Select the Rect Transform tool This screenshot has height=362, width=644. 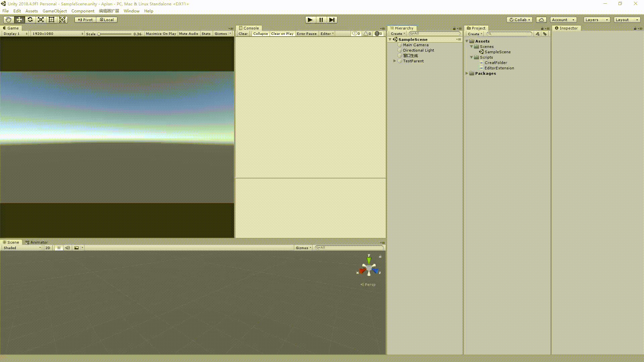[51, 19]
